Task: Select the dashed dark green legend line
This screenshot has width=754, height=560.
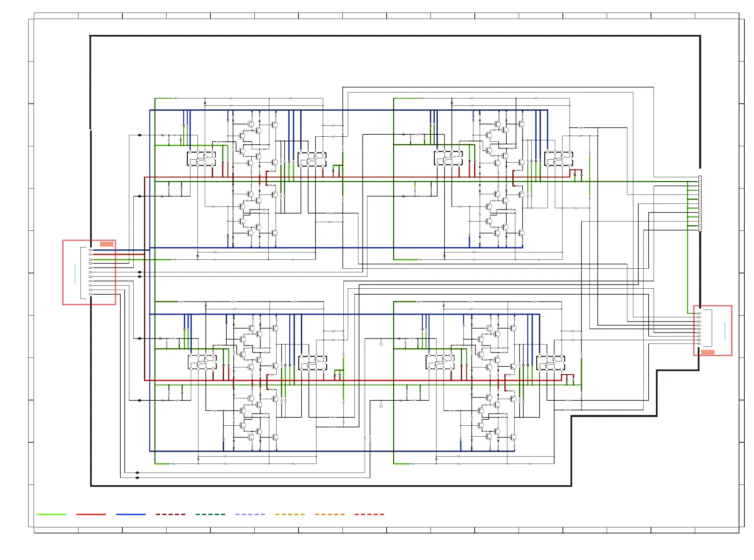Action: 210,514
